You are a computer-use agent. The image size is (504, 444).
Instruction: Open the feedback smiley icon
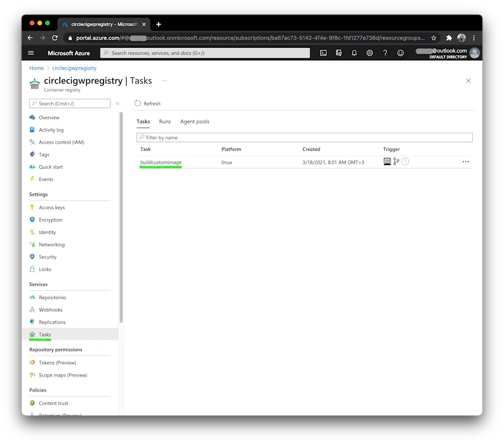[400, 53]
